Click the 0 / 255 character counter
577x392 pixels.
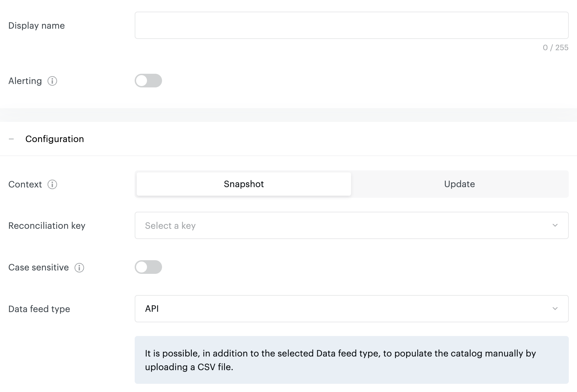(x=554, y=47)
